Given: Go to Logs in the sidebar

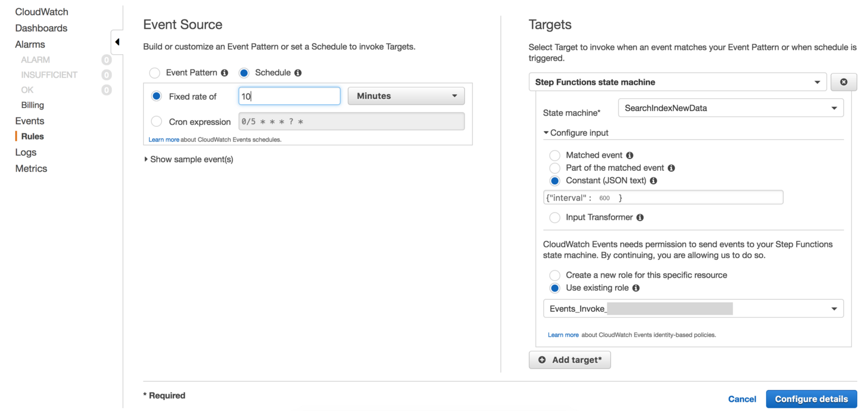Looking at the screenshot, I should [25, 152].
